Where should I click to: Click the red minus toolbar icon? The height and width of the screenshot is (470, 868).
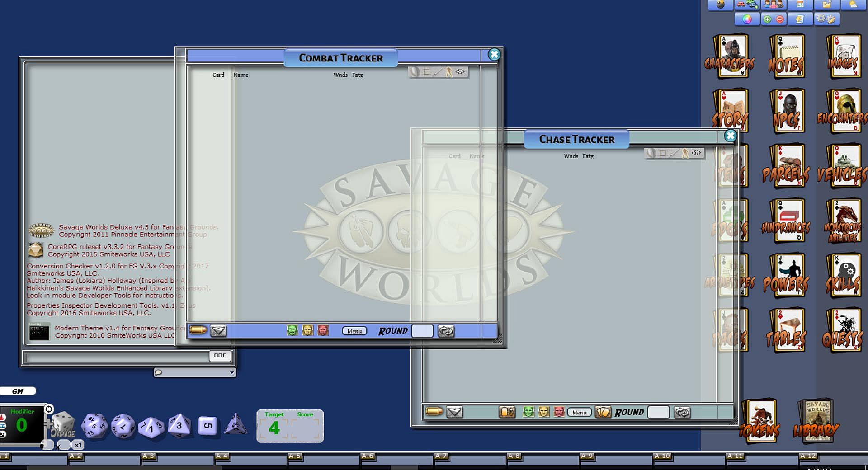[780, 19]
